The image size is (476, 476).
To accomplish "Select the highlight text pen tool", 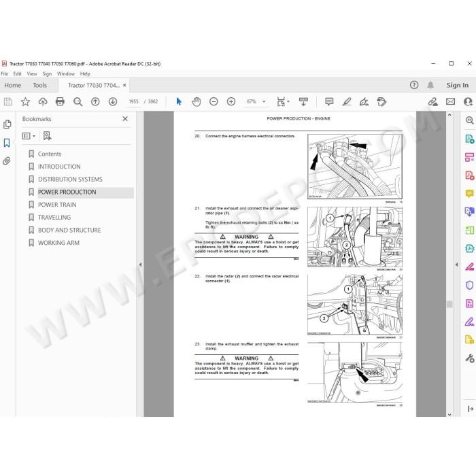I will [x=347, y=101].
